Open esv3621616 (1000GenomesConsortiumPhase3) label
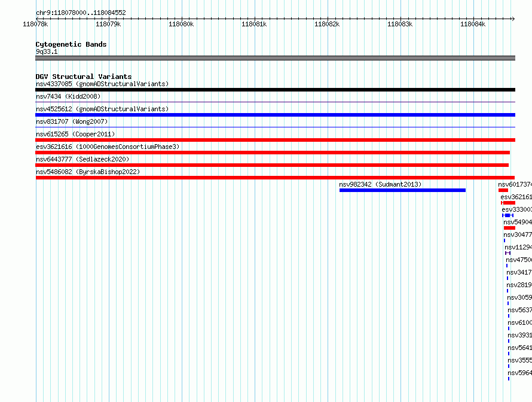Screen dimensions: 532x402 point(108,147)
